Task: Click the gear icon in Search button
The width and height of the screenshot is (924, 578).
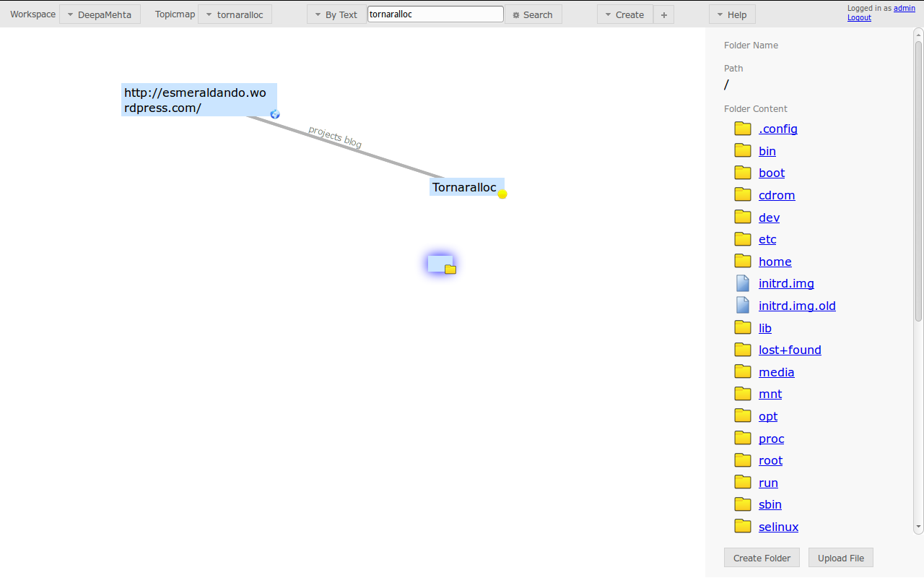Action: coord(516,14)
